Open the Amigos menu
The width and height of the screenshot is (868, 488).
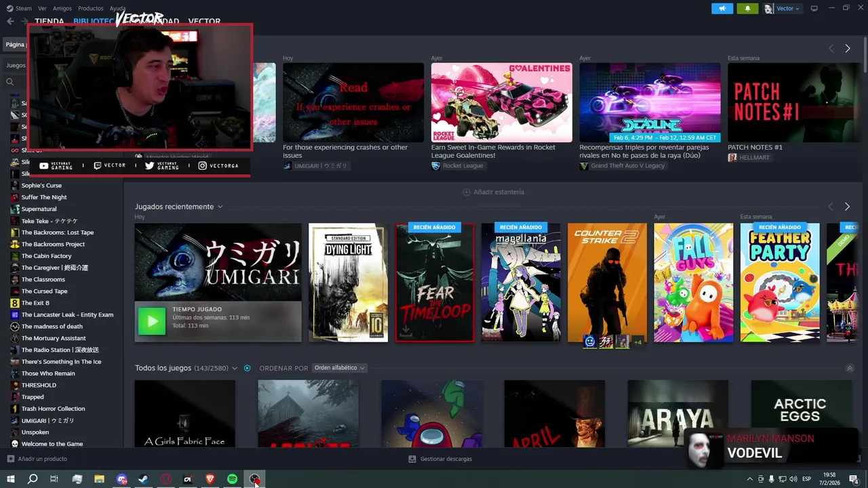[62, 8]
